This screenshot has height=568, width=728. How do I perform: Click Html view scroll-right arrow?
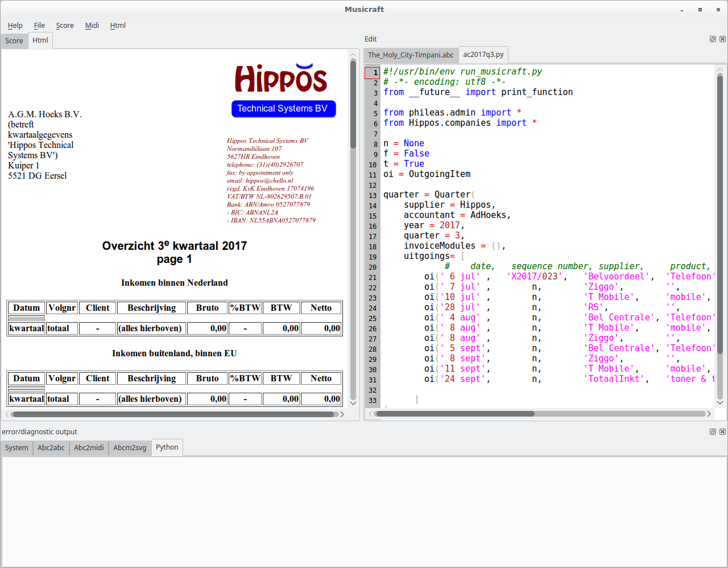pyautogui.click(x=342, y=414)
